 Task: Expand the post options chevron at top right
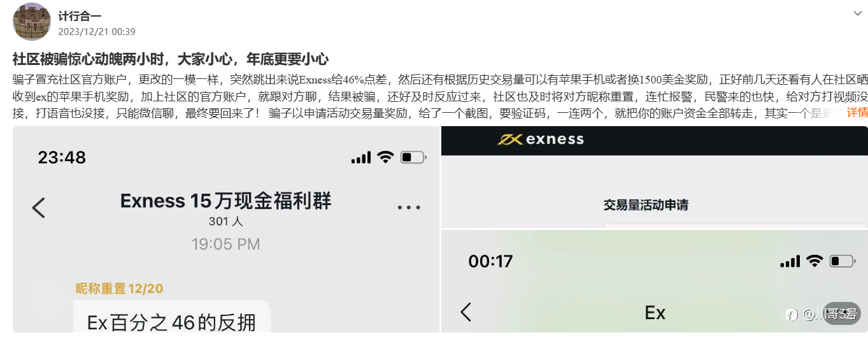pos(857,13)
